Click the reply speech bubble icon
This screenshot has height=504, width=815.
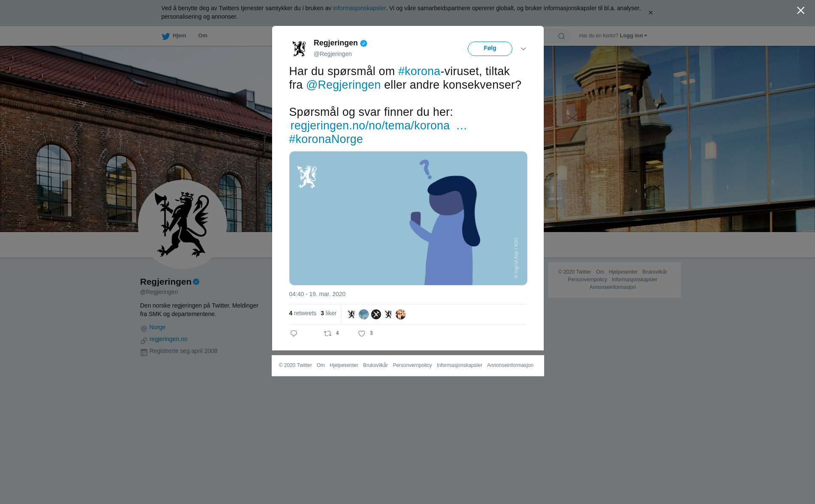(294, 334)
